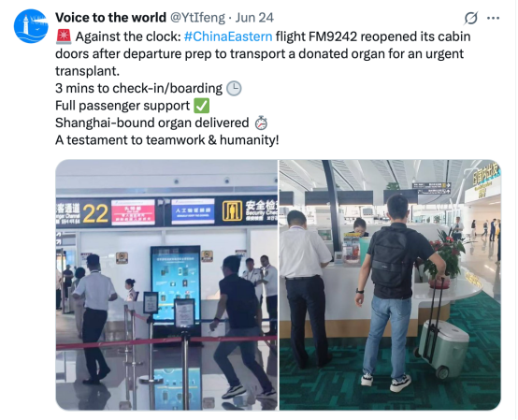
Task: Click the security check icon sign in photo
Action: tap(232, 210)
